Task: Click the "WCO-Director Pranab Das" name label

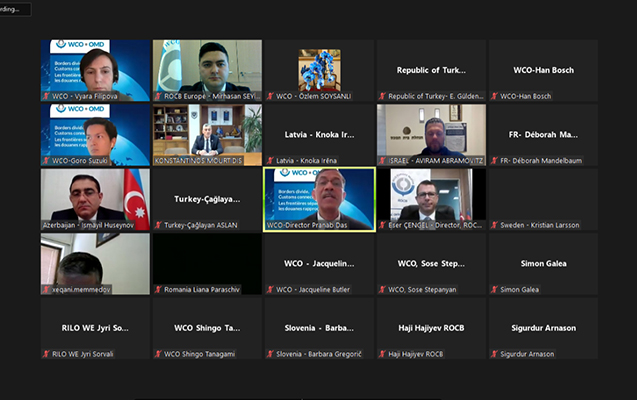Action: [x=307, y=225]
